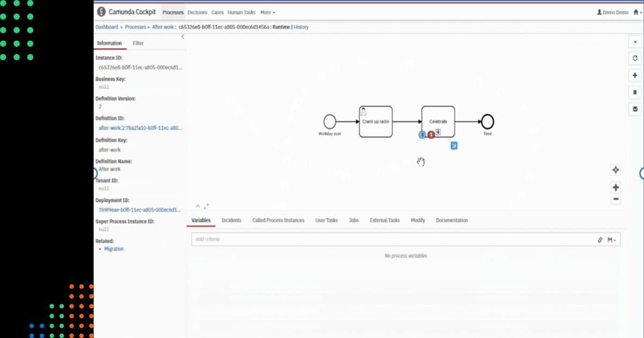Switch to the Modify tab
This screenshot has height=338, width=644.
click(x=418, y=220)
